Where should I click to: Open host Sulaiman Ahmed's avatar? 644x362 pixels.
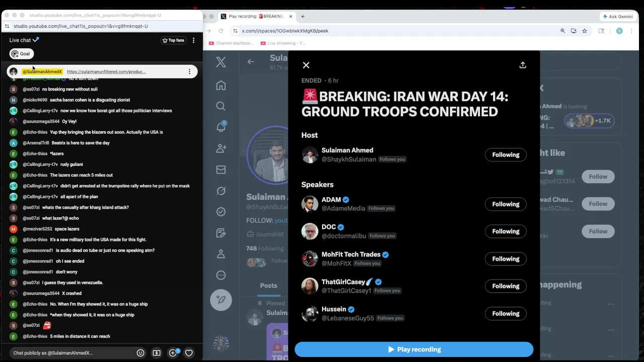(310, 155)
